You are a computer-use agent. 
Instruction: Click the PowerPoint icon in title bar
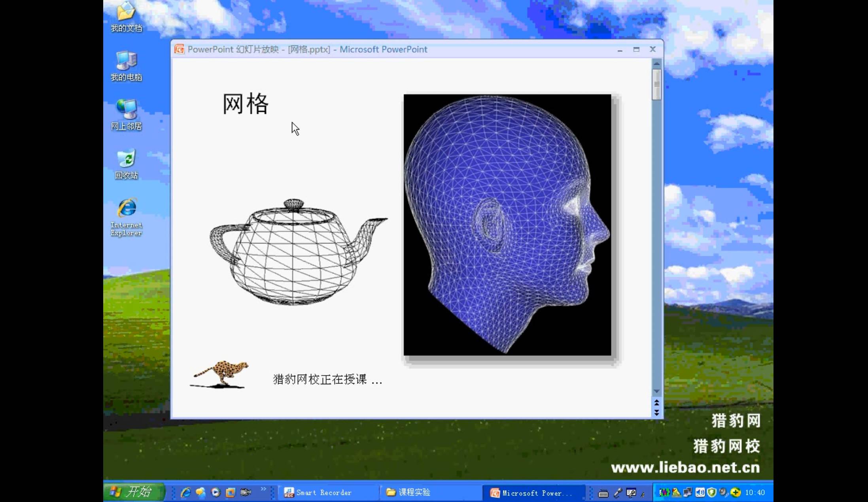[x=180, y=49]
